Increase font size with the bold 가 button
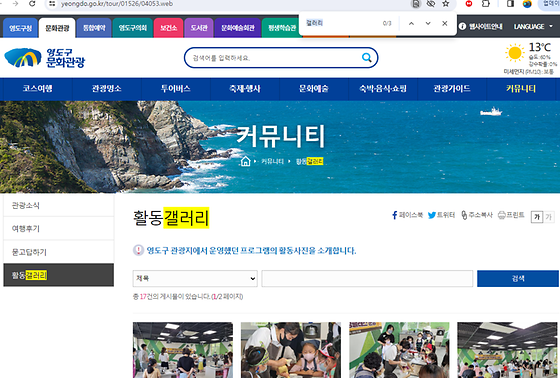The image size is (560, 378). 537,217
